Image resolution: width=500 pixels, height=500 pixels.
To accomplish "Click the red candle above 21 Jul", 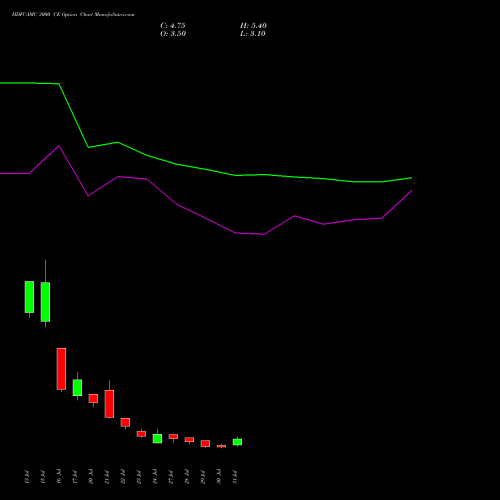I will tap(109, 404).
